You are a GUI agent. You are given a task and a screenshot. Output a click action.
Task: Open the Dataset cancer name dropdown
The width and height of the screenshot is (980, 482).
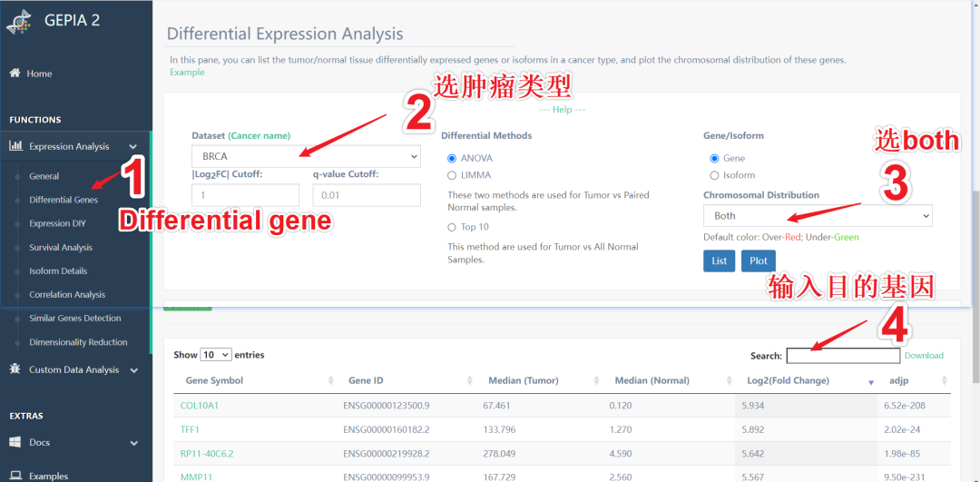click(307, 156)
